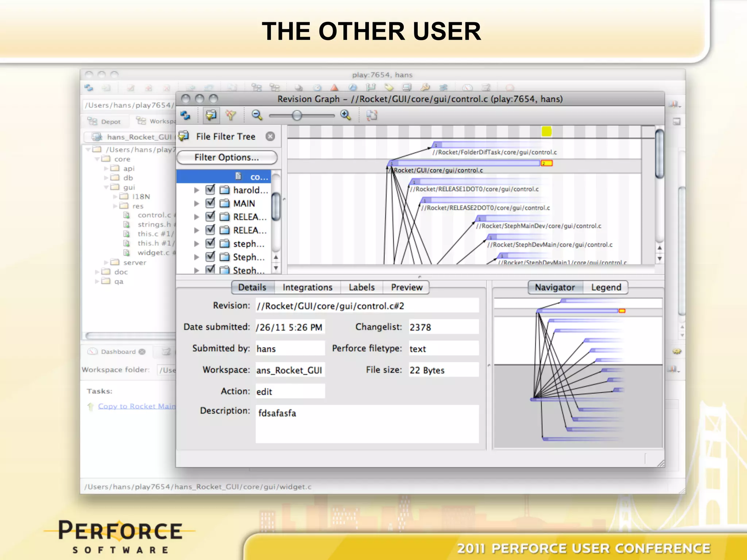This screenshot has height=560, width=747.
Task: Uncheck the first RELEA folder checkbox
Action: point(210,217)
